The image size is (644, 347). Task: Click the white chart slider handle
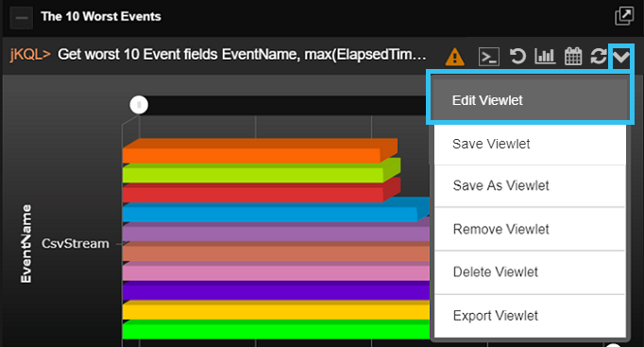[x=139, y=105]
